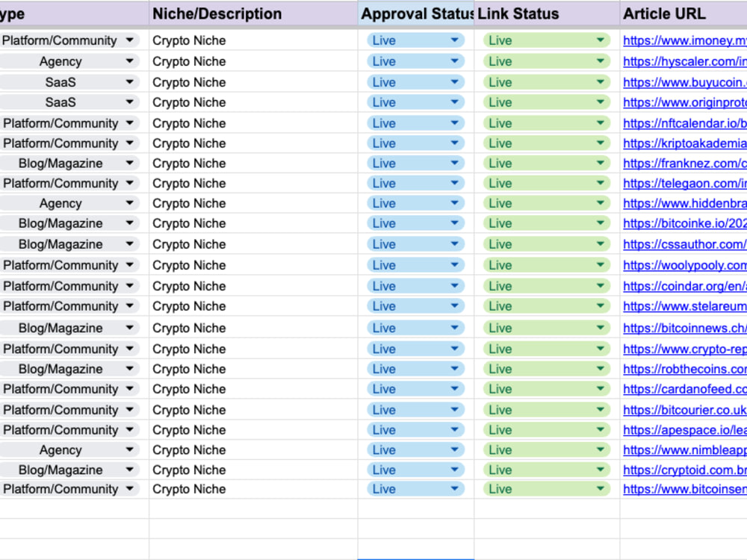The width and height of the screenshot is (747, 560).
Task: Visit the nimbleapp article link
Action: 684,450
